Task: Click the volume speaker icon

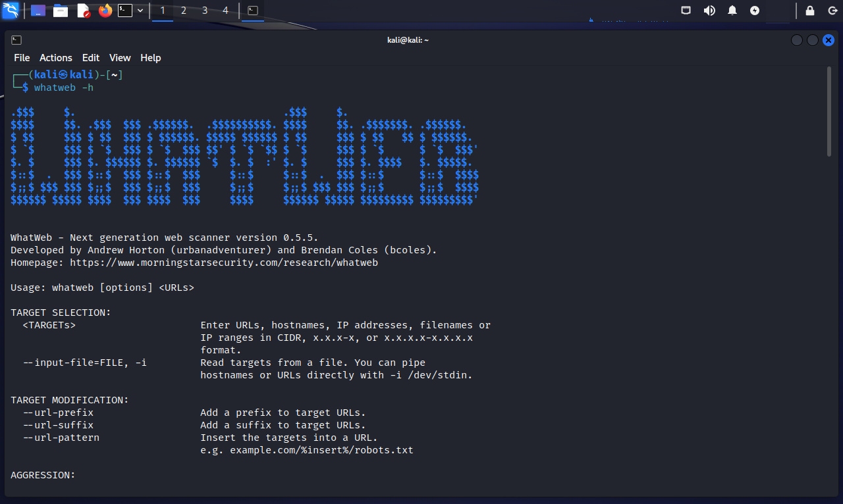Action: tap(709, 11)
